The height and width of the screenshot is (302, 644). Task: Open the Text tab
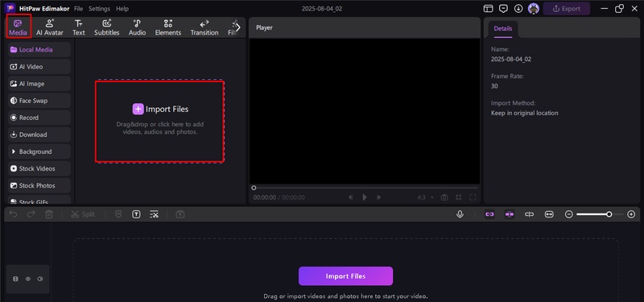(x=78, y=27)
